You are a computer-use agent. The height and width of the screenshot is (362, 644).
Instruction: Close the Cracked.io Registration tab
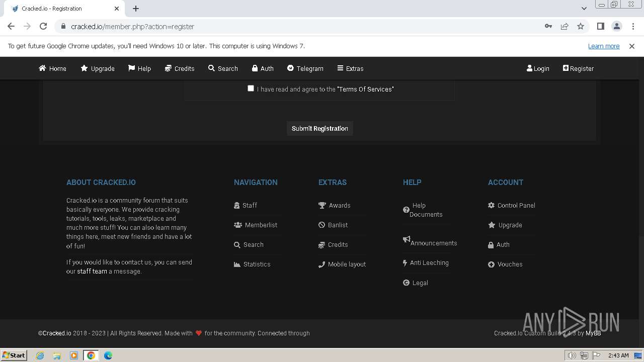tap(117, 9)
